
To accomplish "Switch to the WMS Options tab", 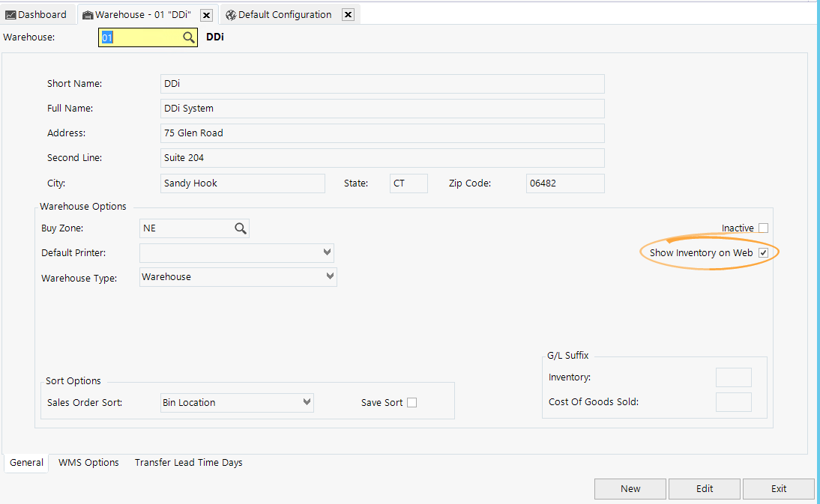I will tap(88, 462).
